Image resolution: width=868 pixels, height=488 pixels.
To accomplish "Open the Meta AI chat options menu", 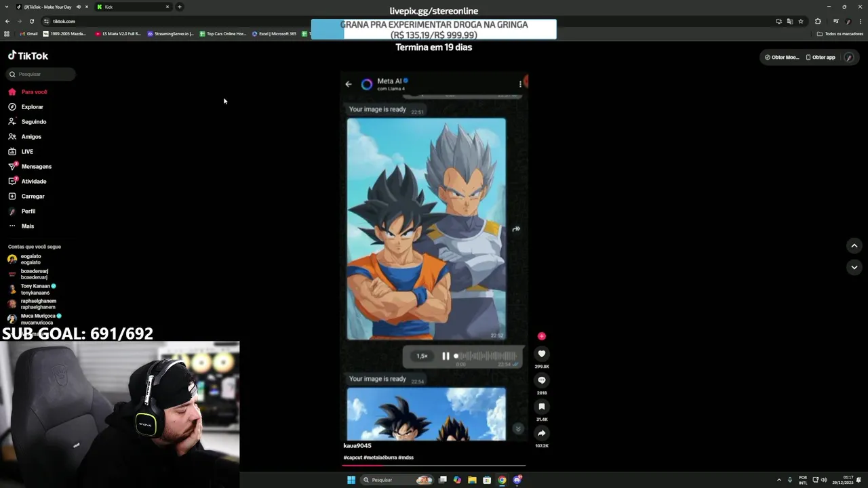I will 520,84.
